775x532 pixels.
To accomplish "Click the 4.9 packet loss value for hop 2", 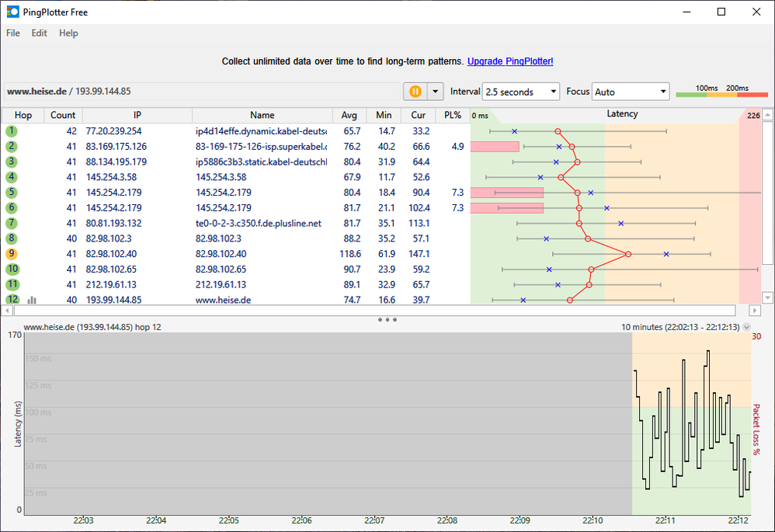I will click(457, 146).
